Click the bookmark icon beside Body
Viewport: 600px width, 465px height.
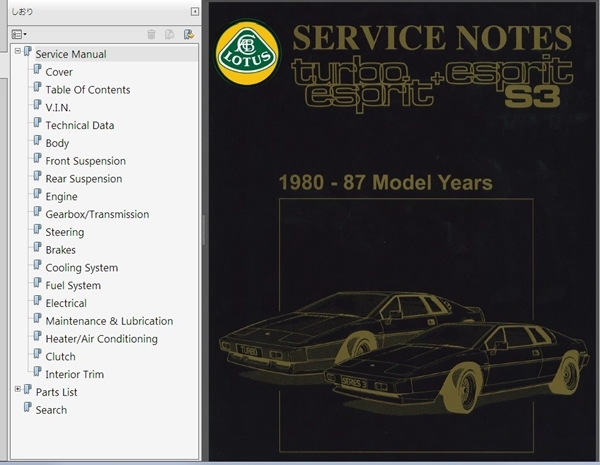click(x=38, y=140)
